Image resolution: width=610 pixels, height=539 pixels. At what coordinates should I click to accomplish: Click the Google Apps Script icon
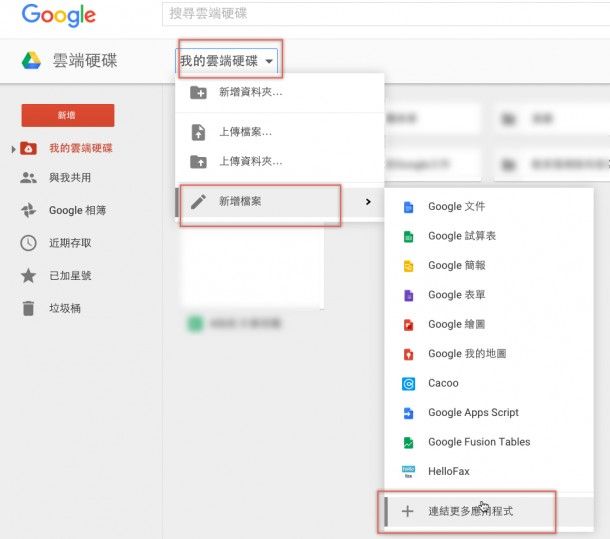coord(408,413)
